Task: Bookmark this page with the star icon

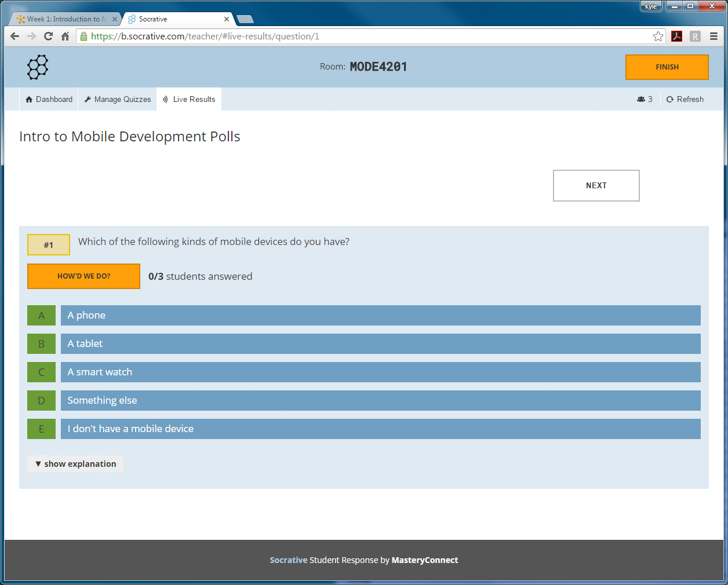Action: coord(658,36)
